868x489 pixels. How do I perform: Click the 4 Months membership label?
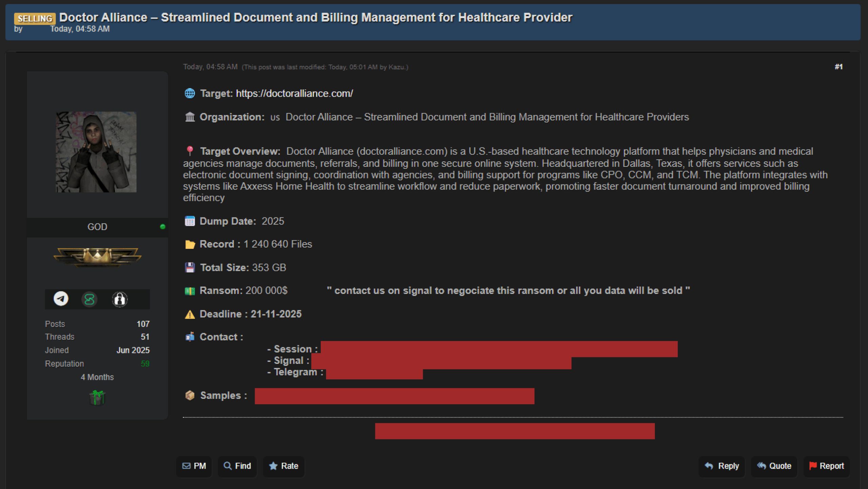pos(97,377)
